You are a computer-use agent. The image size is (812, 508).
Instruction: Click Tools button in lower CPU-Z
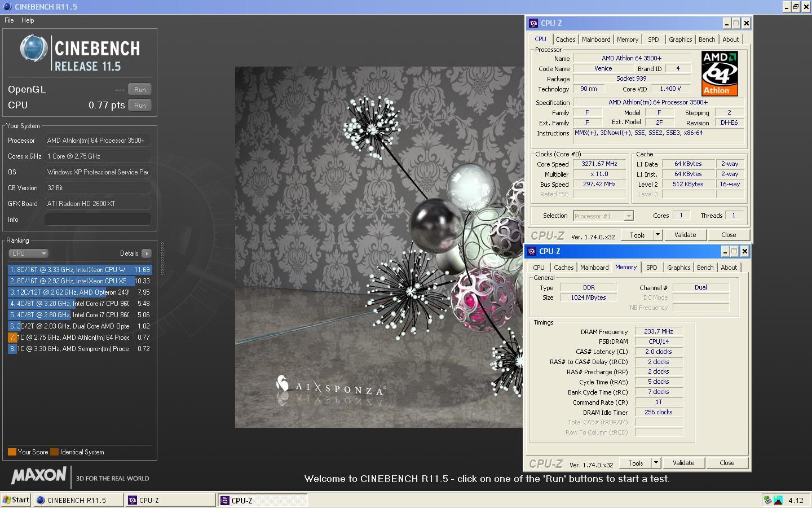pyautogui.click(x=636, y=463)
